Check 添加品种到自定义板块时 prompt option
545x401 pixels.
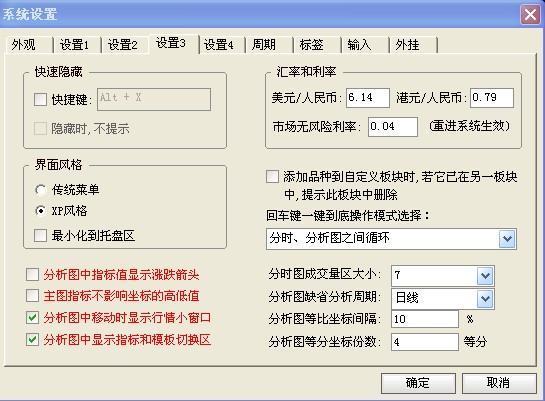click(x=272, y=177)
